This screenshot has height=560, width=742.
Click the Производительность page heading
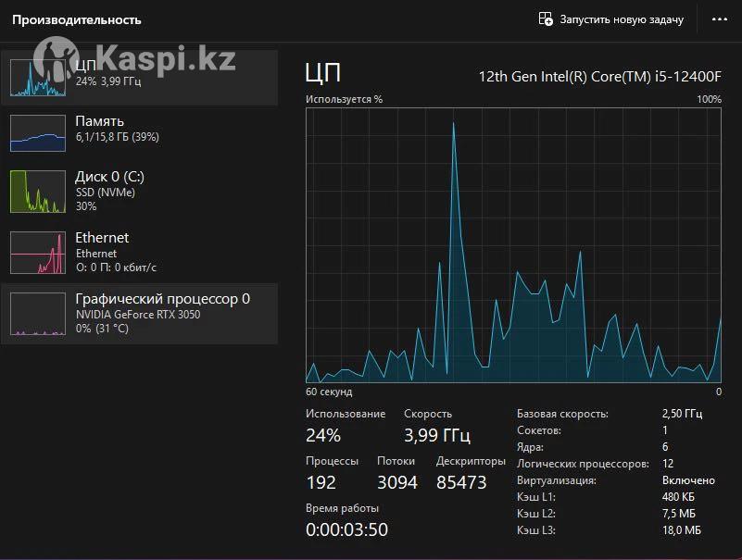77,19
